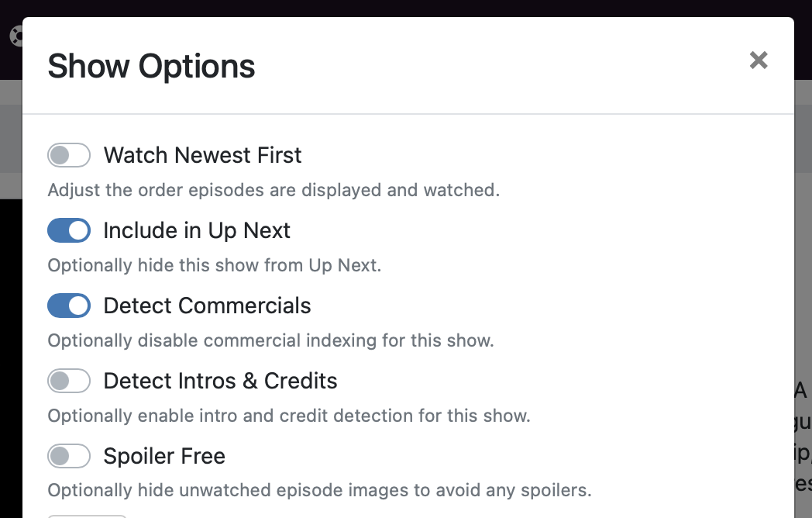Turn on the Detect Intros & Credits switch
The width and height of the screenshot is (812, 518).
pos(69,381)
